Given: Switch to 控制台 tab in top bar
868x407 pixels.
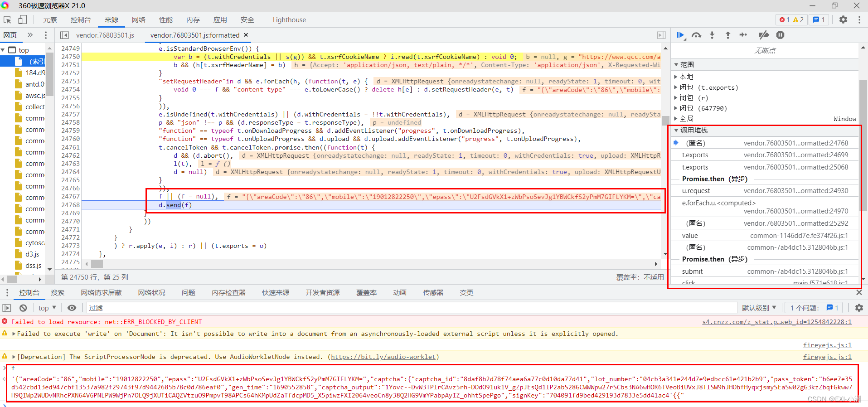Looking at the screenshot, I should pyautogui.click(x=81, y=20).
